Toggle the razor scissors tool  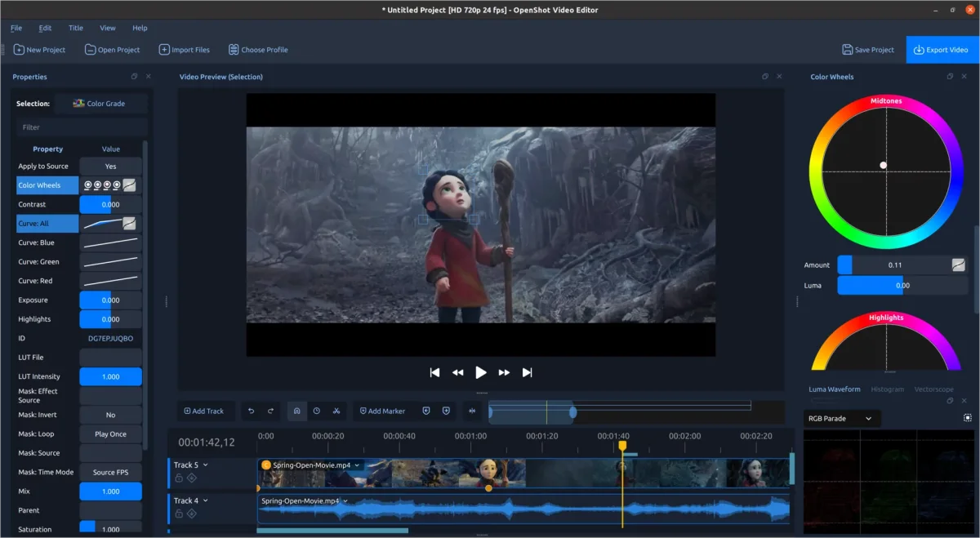pos(336,411)
